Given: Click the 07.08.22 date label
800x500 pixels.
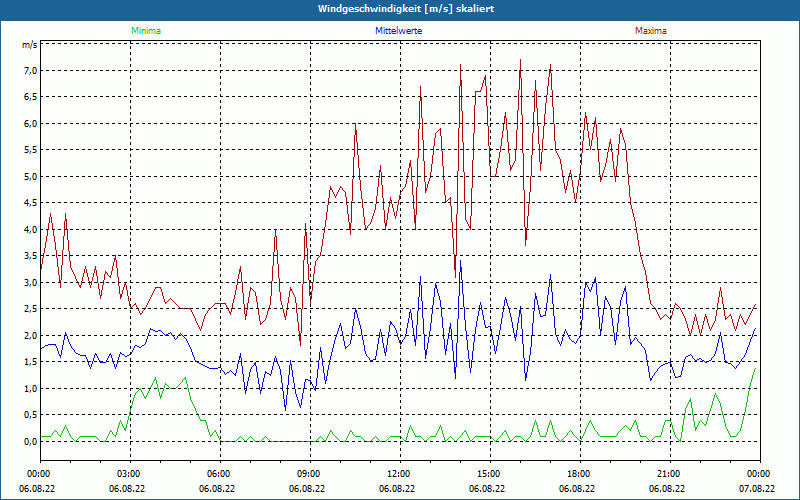Looking at the screenshot, I should (x=757, y=489).
